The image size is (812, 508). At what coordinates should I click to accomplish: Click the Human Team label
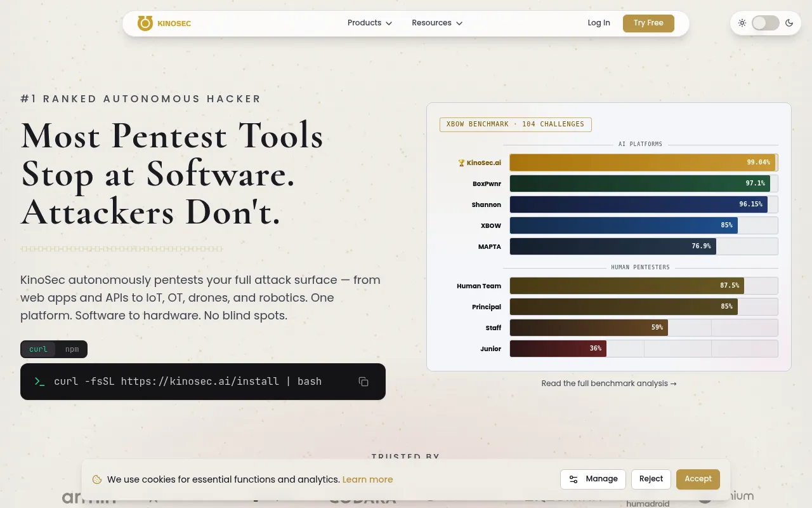click(479, 286)
